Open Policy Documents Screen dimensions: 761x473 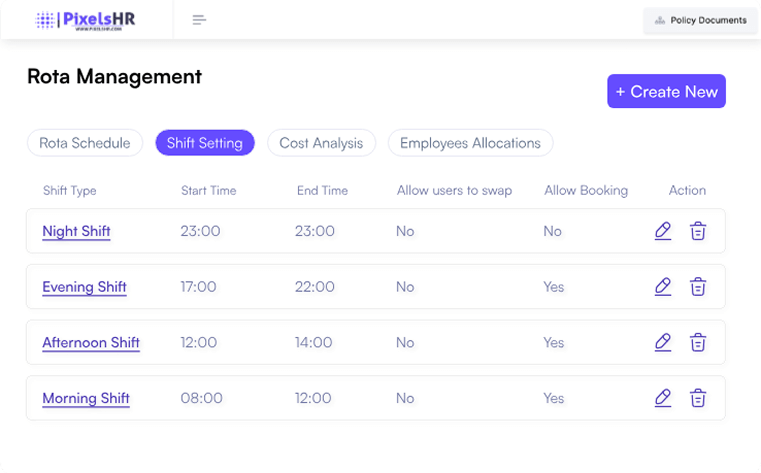tap(700, 20)
